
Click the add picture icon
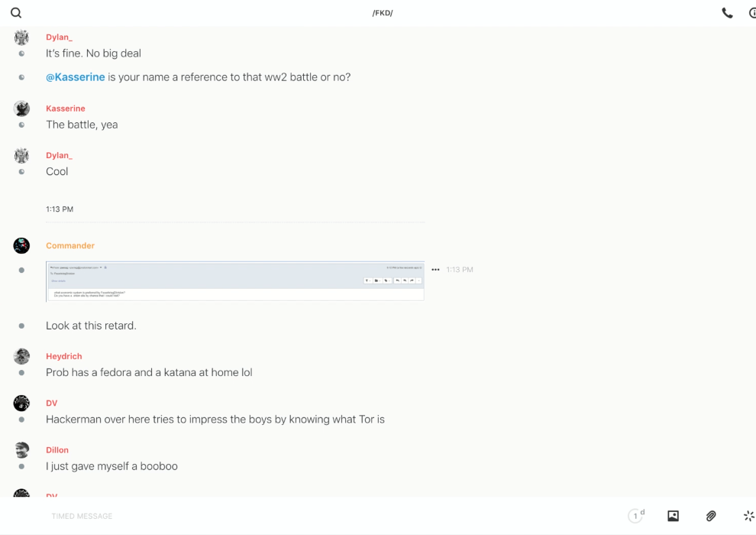pyautogui.click(x=673, y=516)
